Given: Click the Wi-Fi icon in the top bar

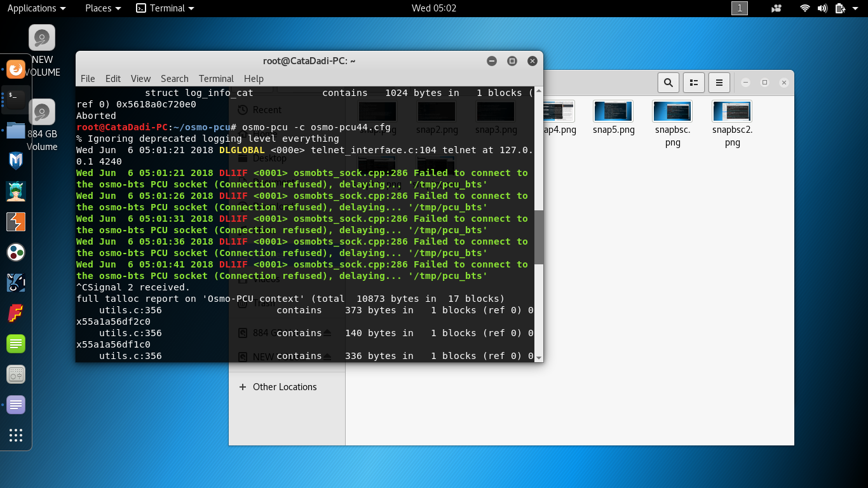Looking at the screenshot, I should pos(805,8).
